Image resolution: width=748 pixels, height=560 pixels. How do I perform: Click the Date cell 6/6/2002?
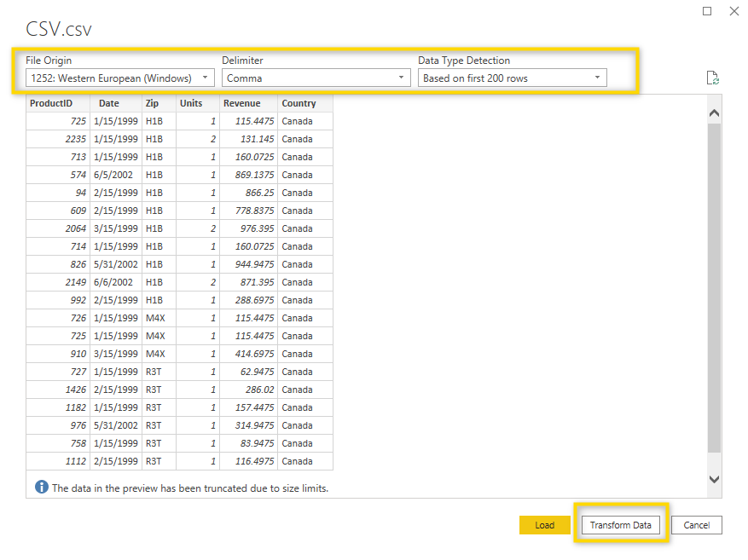(x=116, y=282)
